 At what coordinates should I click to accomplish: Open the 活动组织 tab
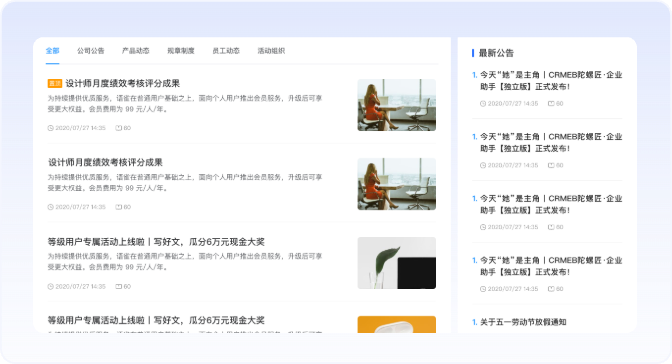271,51
